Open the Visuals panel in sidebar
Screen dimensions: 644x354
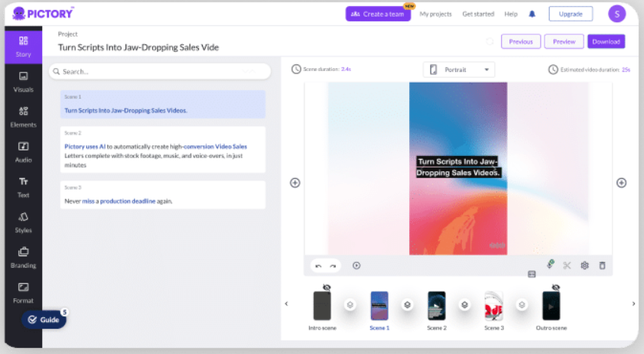pyautogui.click(x=23, y=81)
